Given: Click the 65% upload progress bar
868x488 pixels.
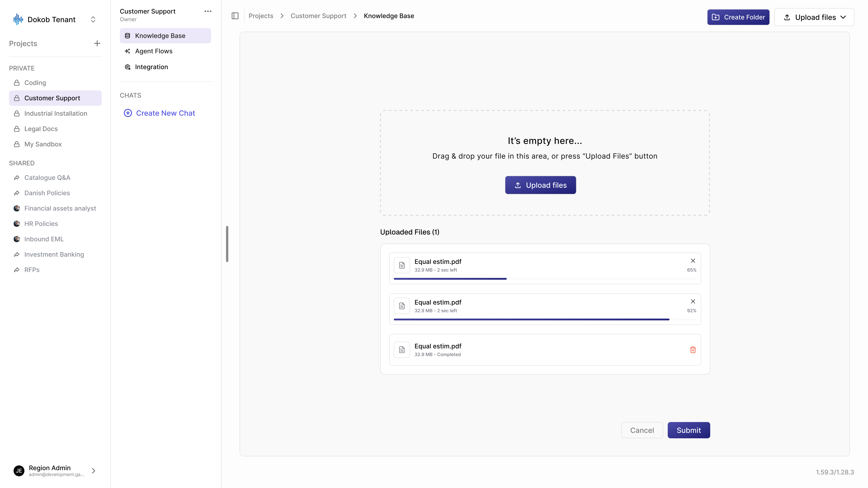Looking at the screenshot, I should [545, 279].
